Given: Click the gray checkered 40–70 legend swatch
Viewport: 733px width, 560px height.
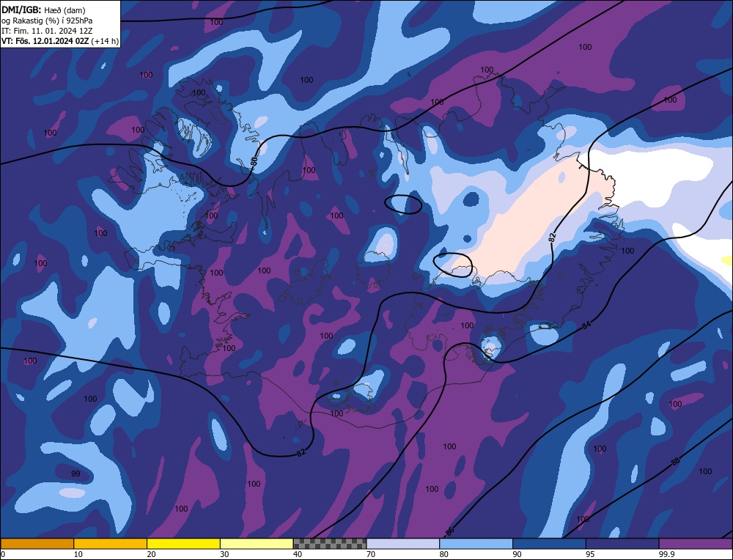Looking at the screenshot, I should pyautogui.click(x=330, y=543).
